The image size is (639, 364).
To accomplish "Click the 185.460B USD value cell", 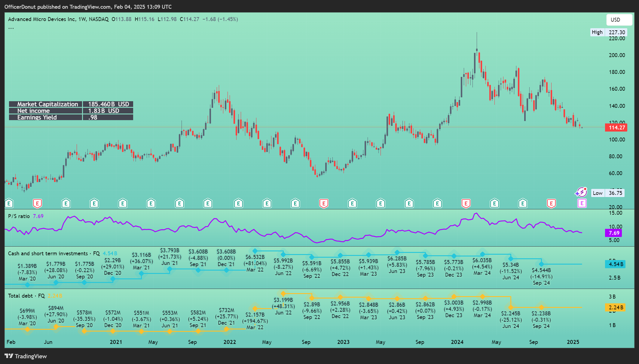I will click(x=108, y=104).
